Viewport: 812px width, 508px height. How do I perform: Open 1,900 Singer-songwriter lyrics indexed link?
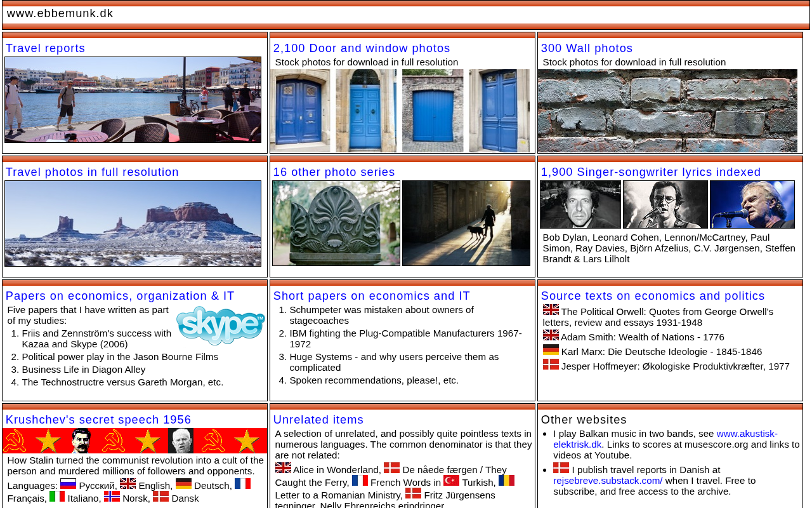651,172
